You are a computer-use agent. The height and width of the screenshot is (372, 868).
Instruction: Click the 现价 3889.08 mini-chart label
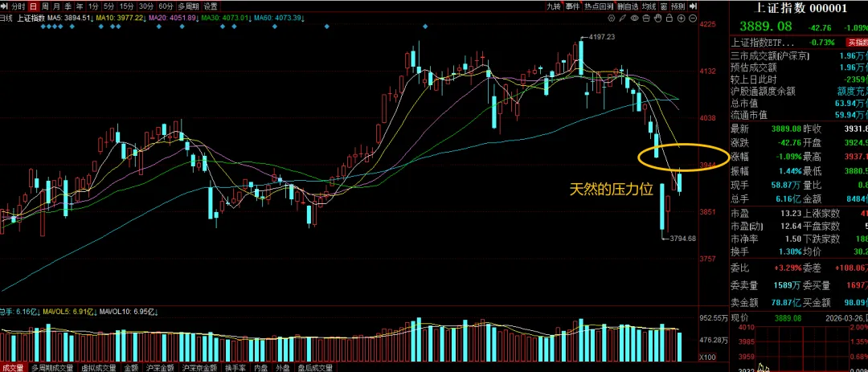click(x=766, y=318)
